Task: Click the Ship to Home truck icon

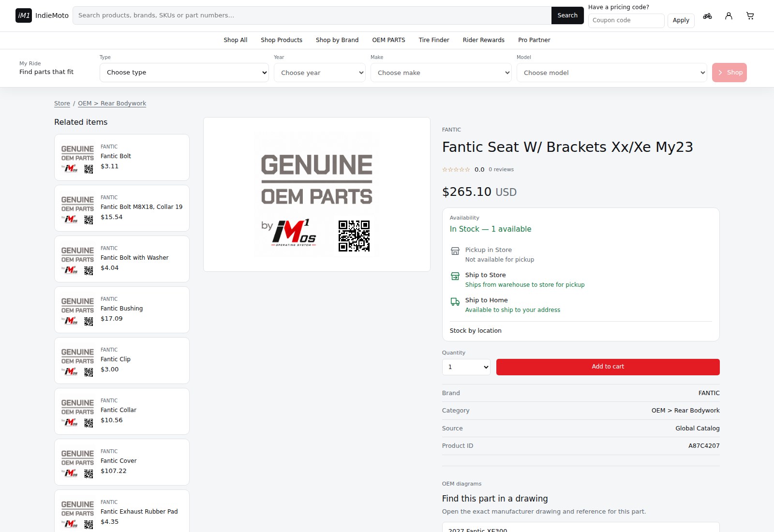Action: click(455, 301)
